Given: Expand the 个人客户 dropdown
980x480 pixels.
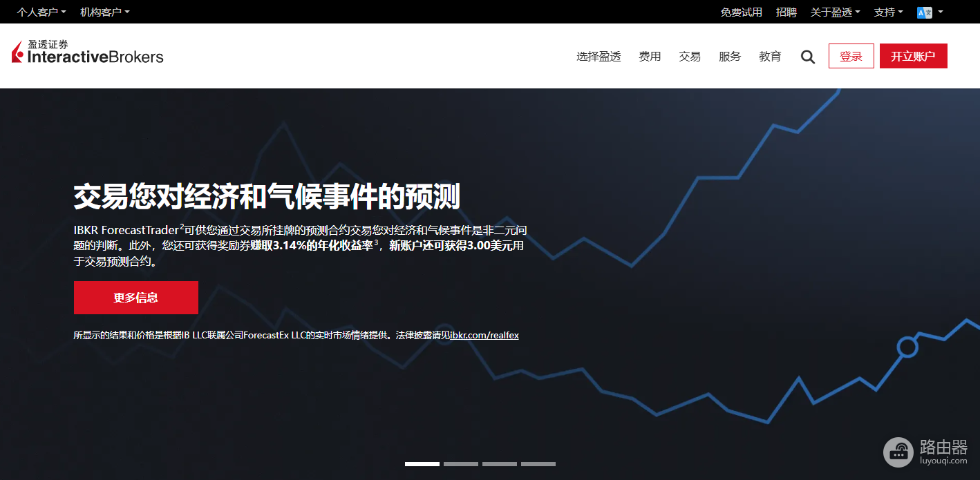Looking at the screenshot, I should [x=41, y=12].
